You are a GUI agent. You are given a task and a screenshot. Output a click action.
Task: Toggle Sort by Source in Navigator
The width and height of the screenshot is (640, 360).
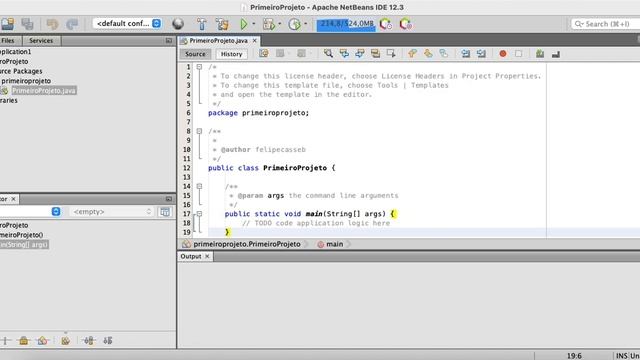click(108, 340)
